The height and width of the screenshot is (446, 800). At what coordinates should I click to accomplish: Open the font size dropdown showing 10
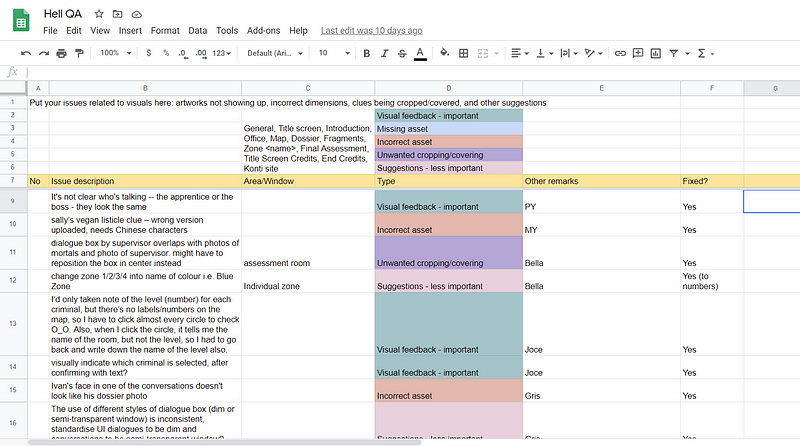[x=329, y=53]
